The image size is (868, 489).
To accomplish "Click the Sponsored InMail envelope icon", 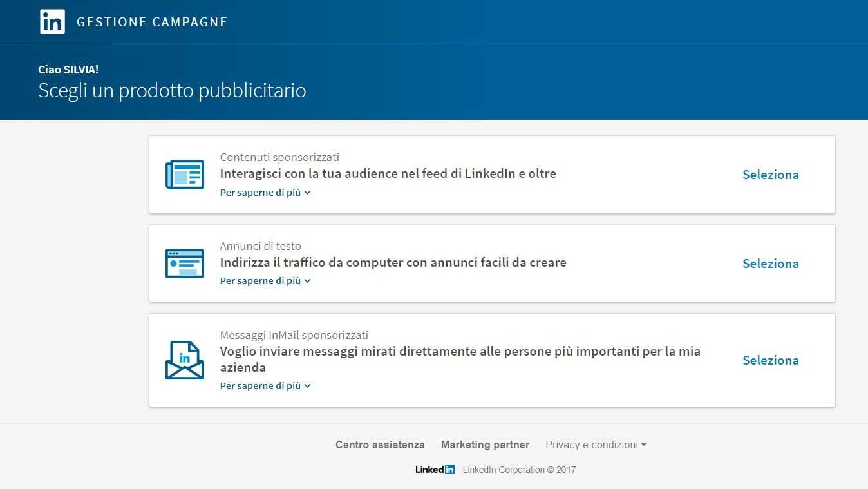I will 185,360.
